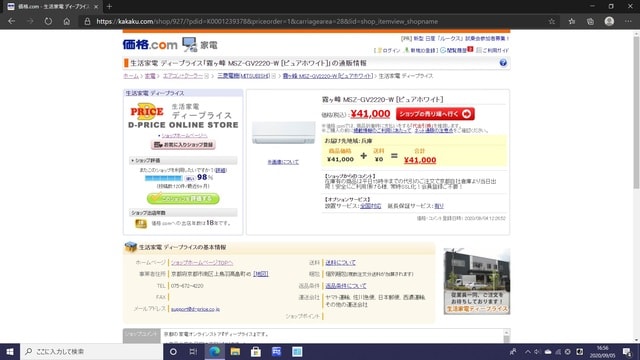The width and height of the screenshot is (640, 360).
Task: Click 返品条件について link
Action: (346, 286)
